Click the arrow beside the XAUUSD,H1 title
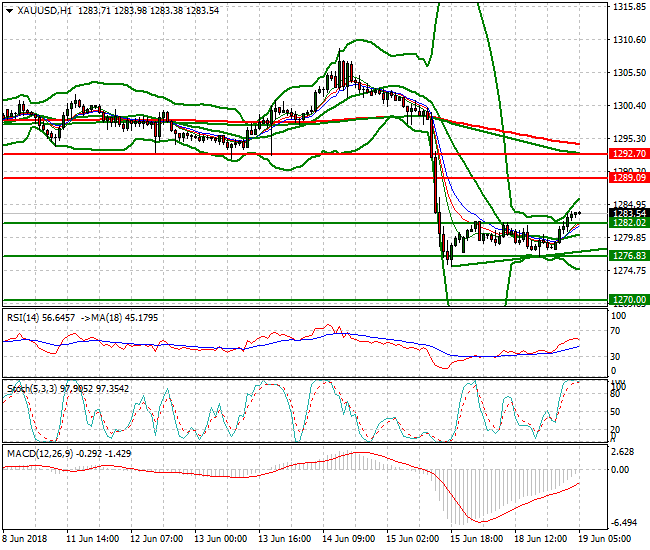 [x=10, y=10]
